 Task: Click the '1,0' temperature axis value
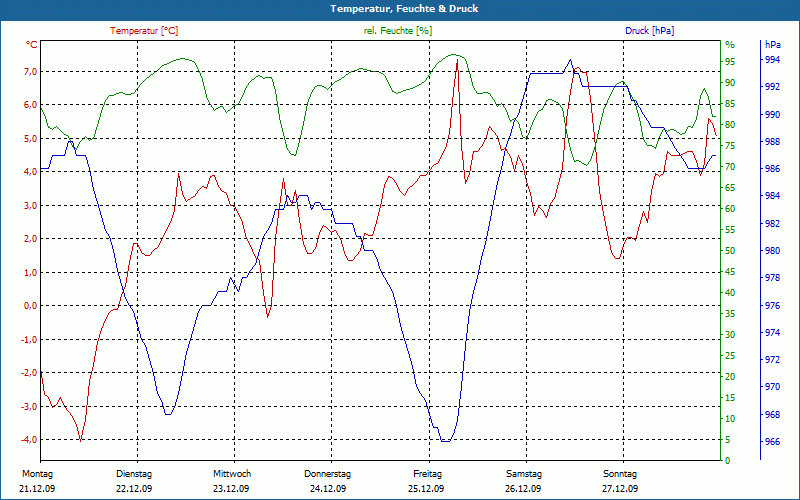(31, 272)
